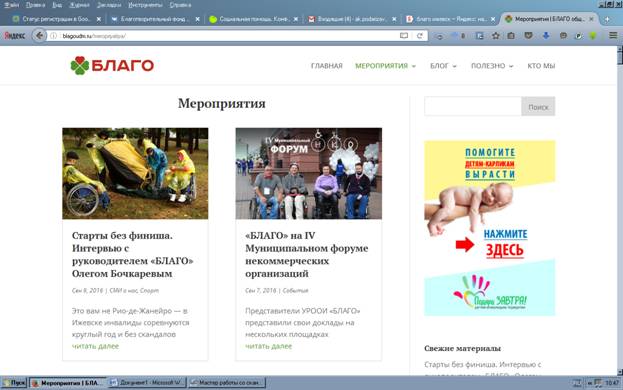Close the Яндекс search results tab
The image size is (623, 390).
(493, 19)
